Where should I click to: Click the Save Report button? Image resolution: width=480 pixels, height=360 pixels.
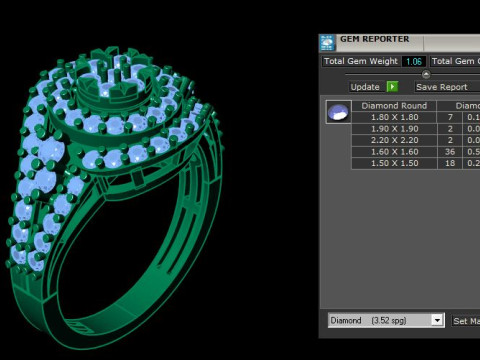click(x=447, y=87)
